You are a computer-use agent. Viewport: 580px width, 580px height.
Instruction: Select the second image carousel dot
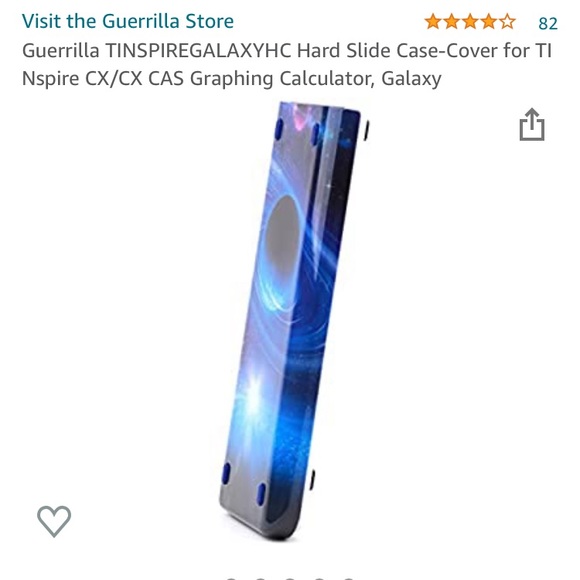[260, 578]
